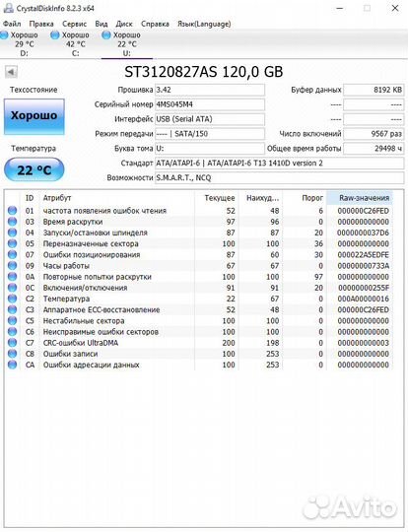Open the Диск menu

pos(124,24)
